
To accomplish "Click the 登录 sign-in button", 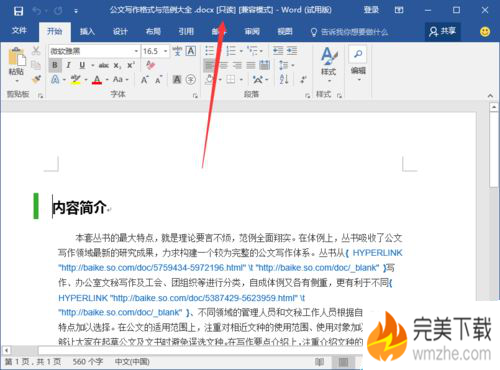I will click(x=371, y=10).
